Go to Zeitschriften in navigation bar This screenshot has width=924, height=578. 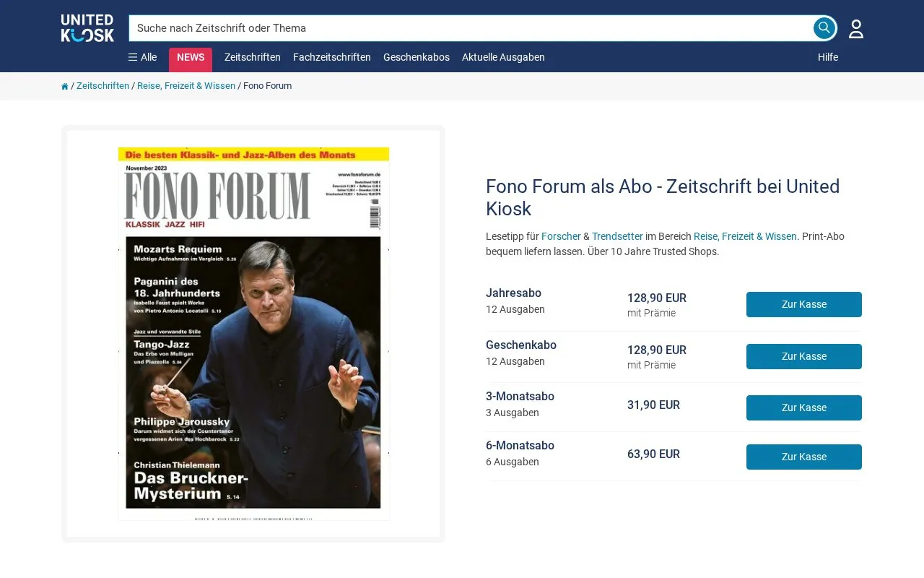pyautogui.click(x=253, y=57)
